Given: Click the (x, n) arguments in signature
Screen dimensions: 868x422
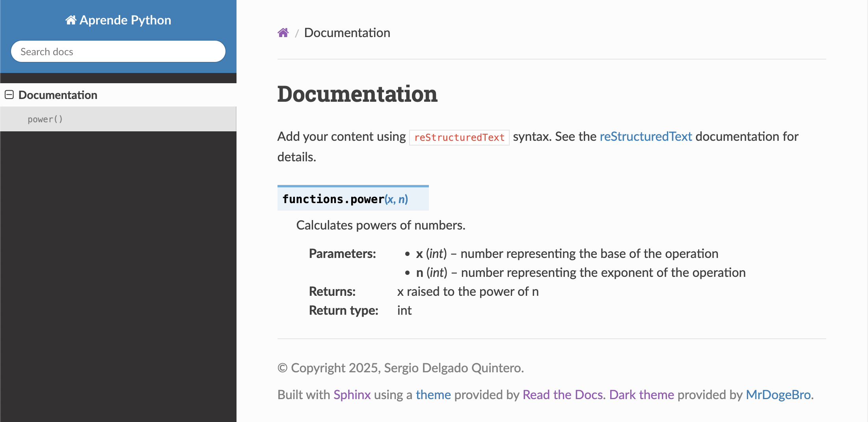Looking at the screenshot, I should click(396, 199).
